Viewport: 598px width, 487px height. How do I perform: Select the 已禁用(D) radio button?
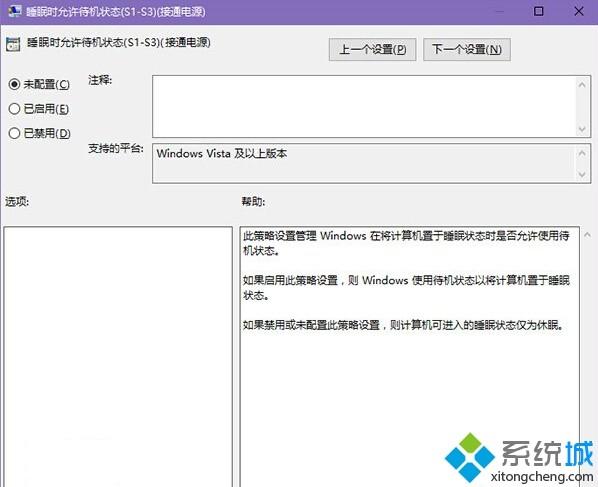14,133
